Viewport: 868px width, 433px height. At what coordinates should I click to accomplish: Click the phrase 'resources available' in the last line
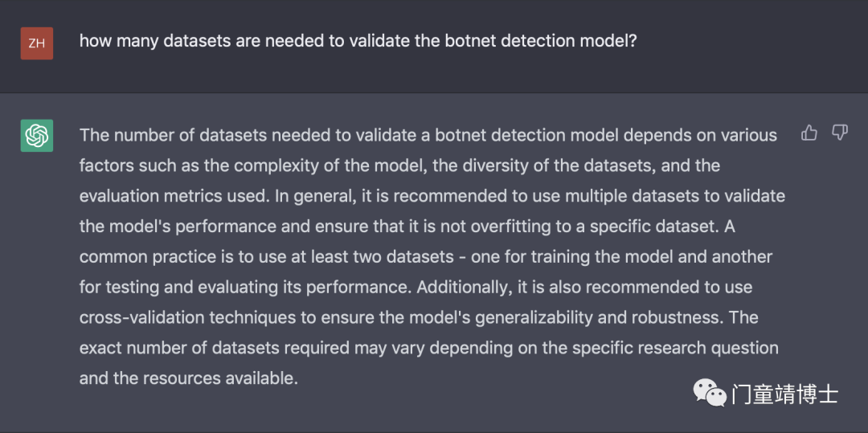click(220, 378)
